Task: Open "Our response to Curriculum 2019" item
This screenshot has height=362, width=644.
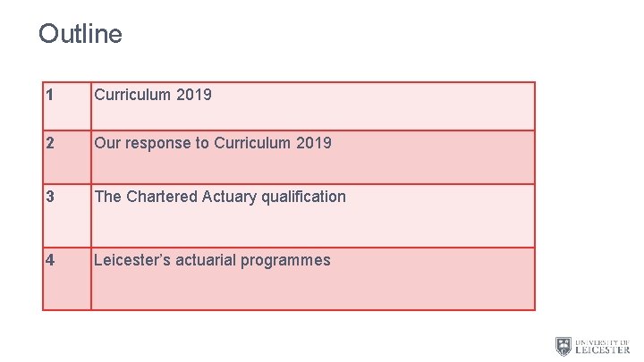Action: point(213,143)
